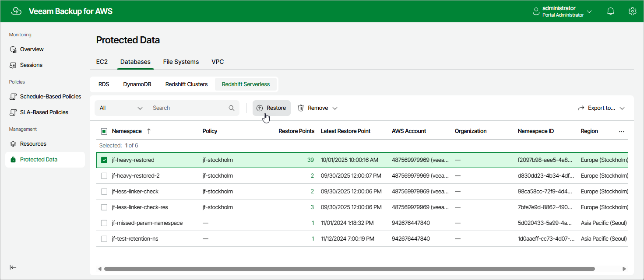644x280 pixels.
Task: Click the Latest Restore Point column header
Action: pyautogui.click(x=346, y=131)
